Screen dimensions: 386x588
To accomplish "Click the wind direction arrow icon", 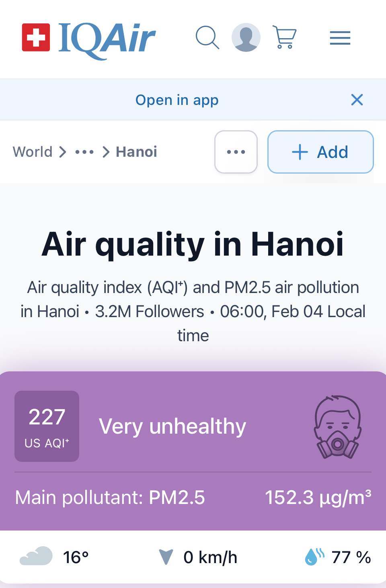I will point(166,557).
